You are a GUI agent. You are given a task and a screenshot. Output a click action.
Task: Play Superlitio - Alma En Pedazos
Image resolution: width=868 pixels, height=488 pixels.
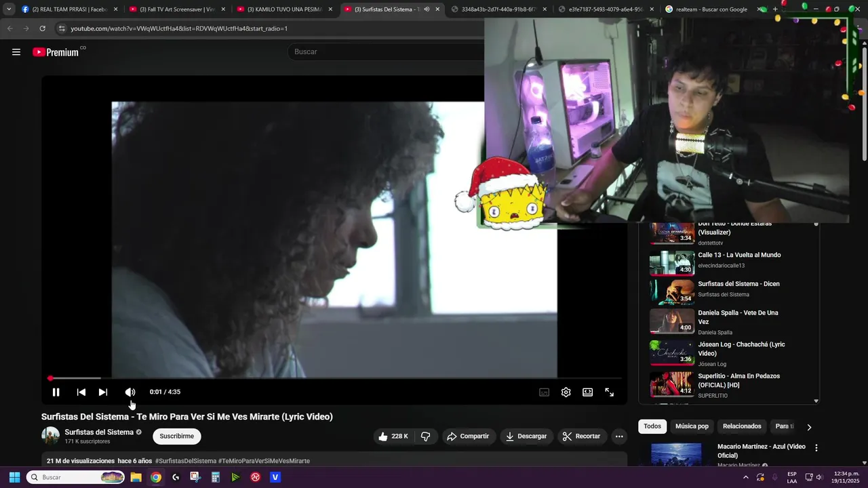[738, 380]
